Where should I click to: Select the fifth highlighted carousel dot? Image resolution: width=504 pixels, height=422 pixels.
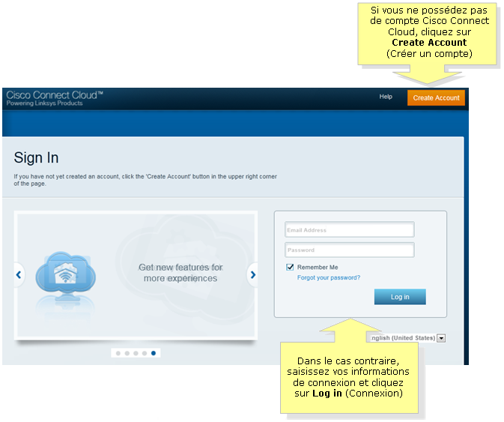(154, 352)
